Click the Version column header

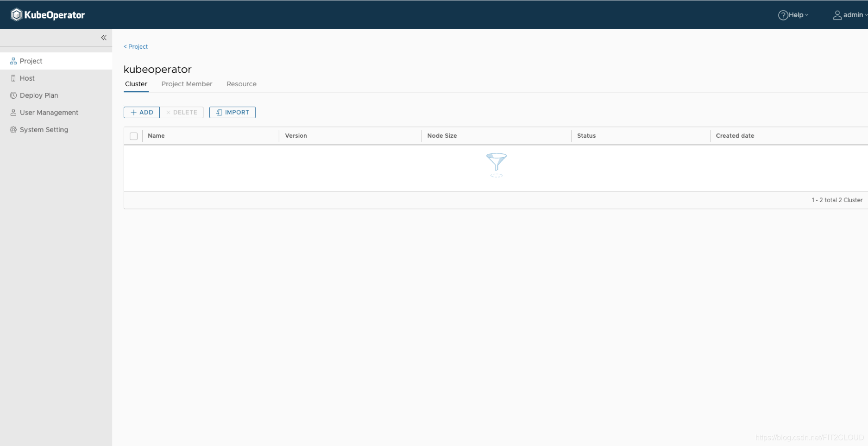pyautogui.click(x=296, y=136)
